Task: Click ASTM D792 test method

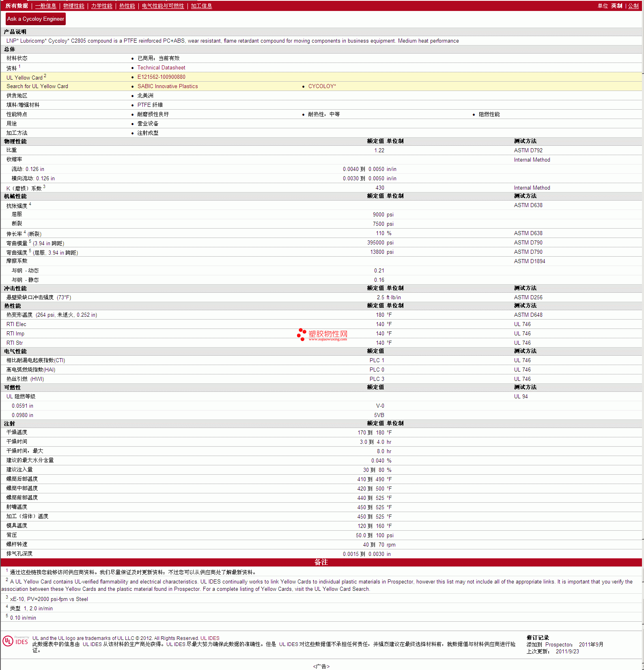Action: pos(528,151)
